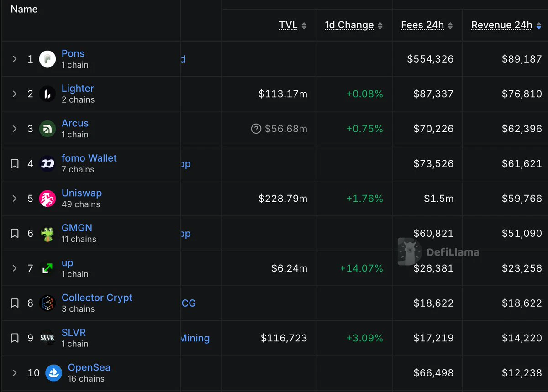Screen dimensions: 548x392
Task: Click the $228.79m TVL value
Action: click(x=283, y=199)
